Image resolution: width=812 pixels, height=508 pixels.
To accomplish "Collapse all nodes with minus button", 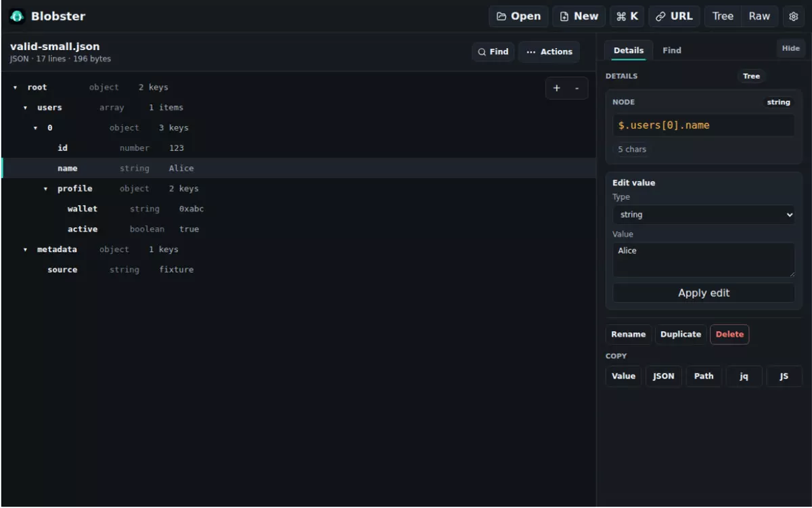I will [x=577, y=88].
